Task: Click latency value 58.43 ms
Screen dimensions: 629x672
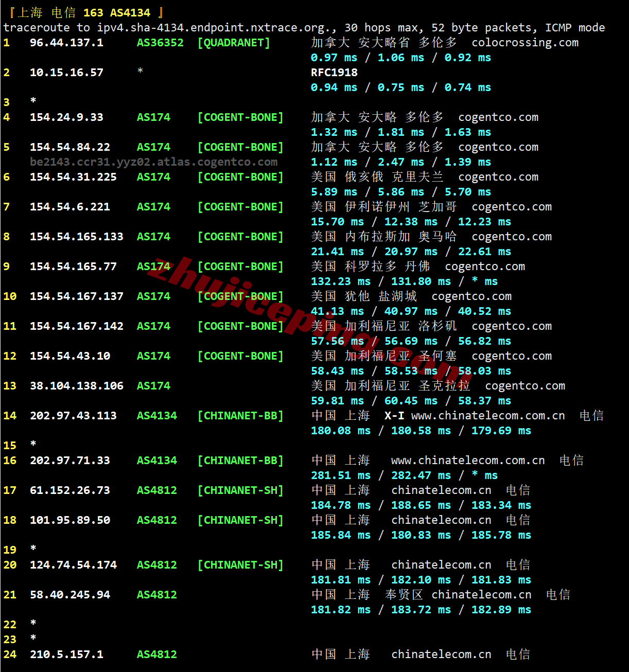Action: point(337,371)
